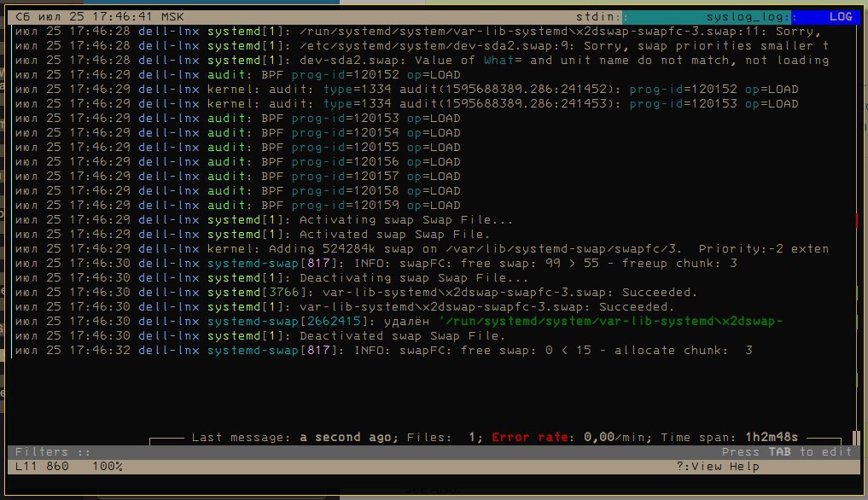This screenshot has width=868, height=500.
Task: Click the 'Files: 1' status entry
Action: pos(441,438)
